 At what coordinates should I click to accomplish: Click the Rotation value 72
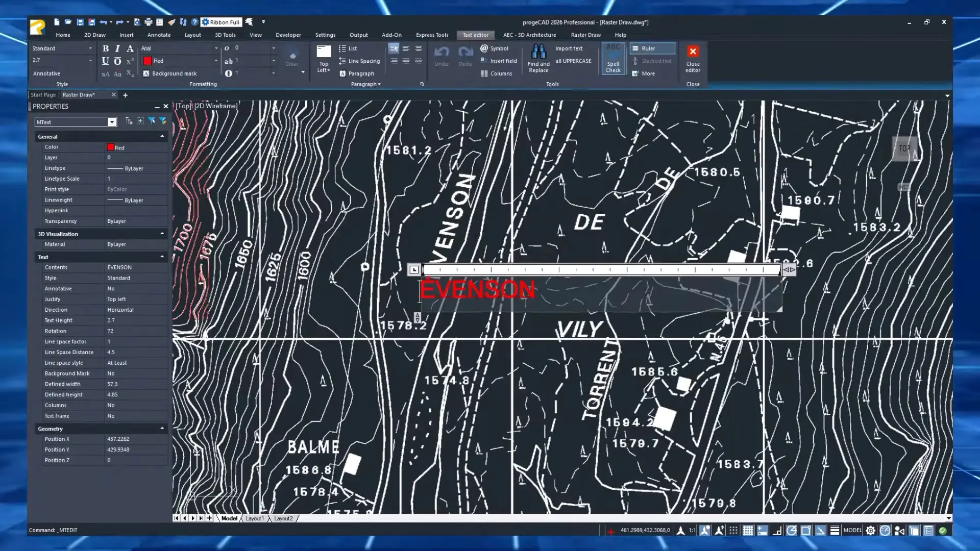click(136, 331)
